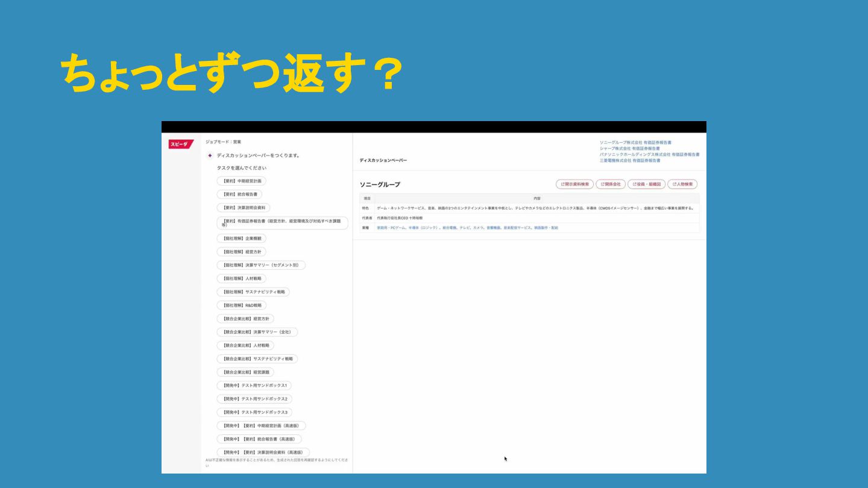Click the 業種 row header cell
Viewport: 868px width, 488px height.
point(366,228)
